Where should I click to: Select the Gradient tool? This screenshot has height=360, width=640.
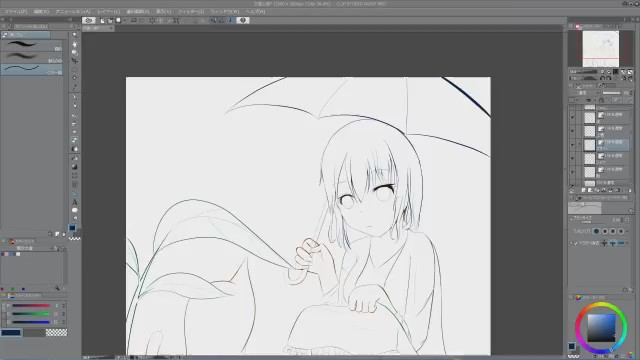(75, 167)
